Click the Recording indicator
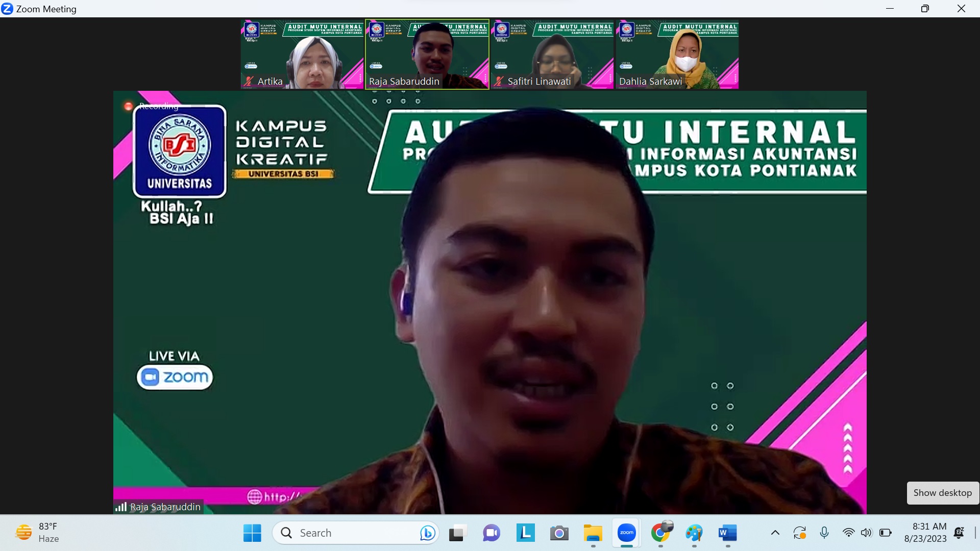 coord(152,106)
